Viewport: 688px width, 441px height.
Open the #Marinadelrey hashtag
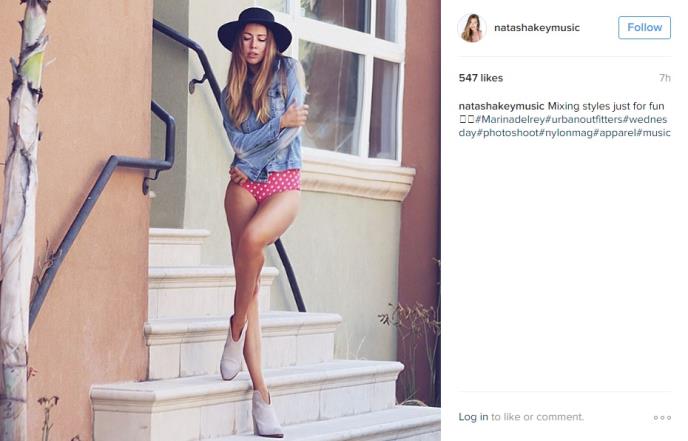[x=510, y=119]
